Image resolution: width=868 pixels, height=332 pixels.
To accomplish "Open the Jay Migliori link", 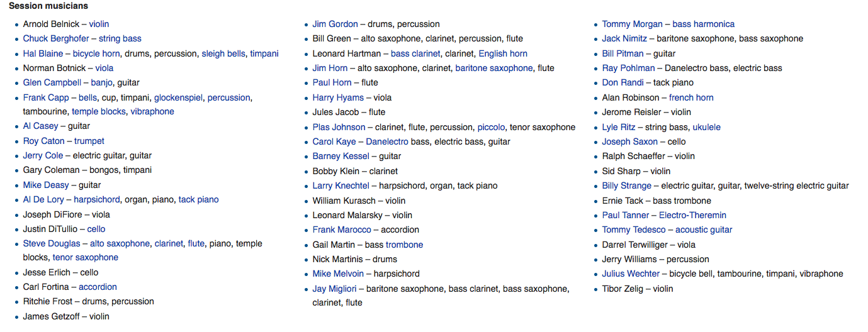I will point(334,289).
